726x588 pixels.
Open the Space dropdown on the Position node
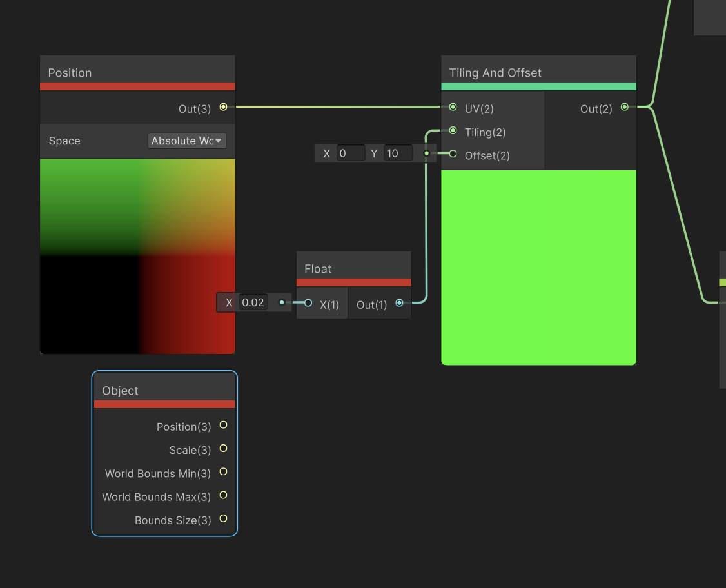pyautogui.click(x=186, y=141)
